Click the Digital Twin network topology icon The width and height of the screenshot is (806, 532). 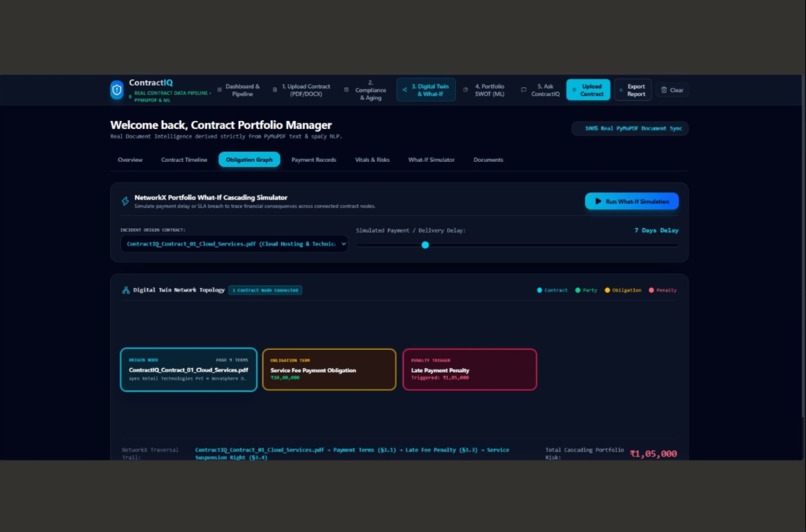point(125,290)
